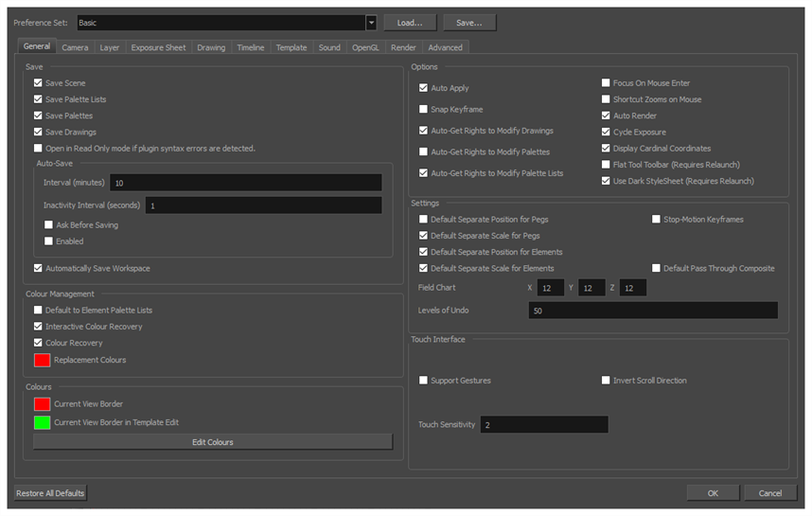Toggle Save Palette Lists checkbox
This screenshot has width=812, height=516.
(38, 99)
